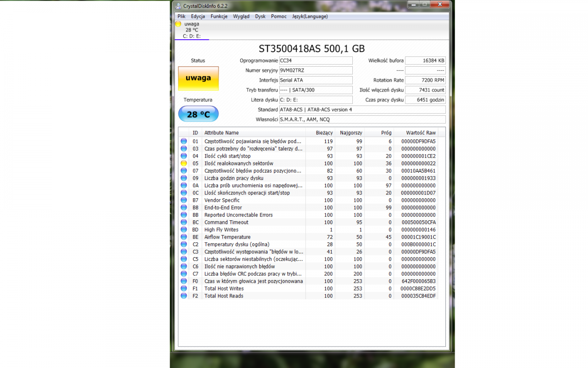Click the power-on count field 7431 count

point(425,90)
